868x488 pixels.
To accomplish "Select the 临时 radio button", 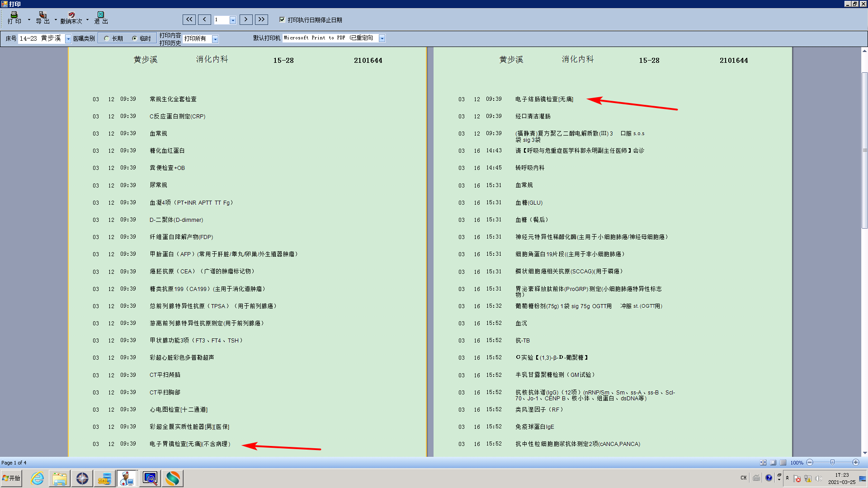I will click(x=134, y=38).
